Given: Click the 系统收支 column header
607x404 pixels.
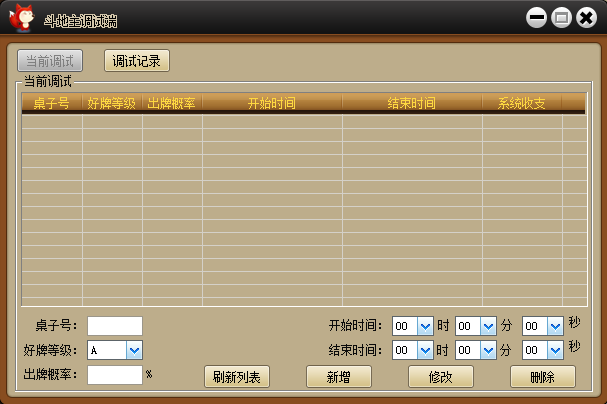Looking at the screenshot, I should 521,103.
